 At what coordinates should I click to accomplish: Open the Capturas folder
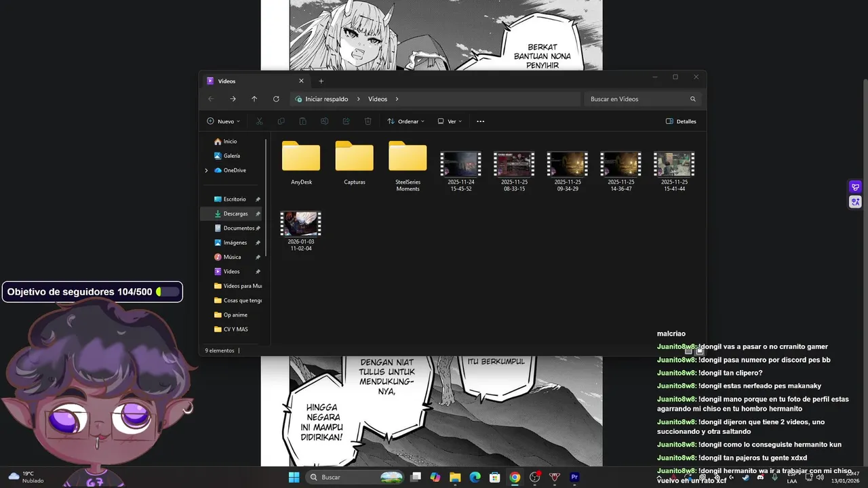[x=354, y=163]
